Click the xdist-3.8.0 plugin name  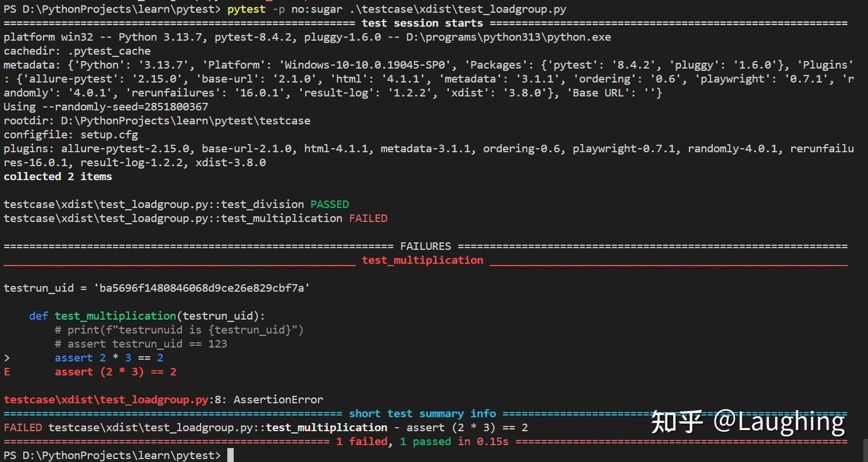click(232, 162)
